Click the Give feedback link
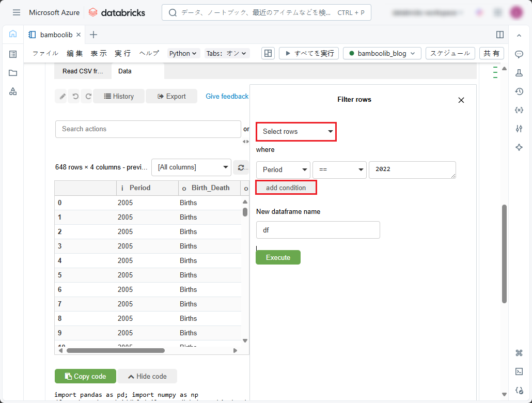 tap(227, 96)
